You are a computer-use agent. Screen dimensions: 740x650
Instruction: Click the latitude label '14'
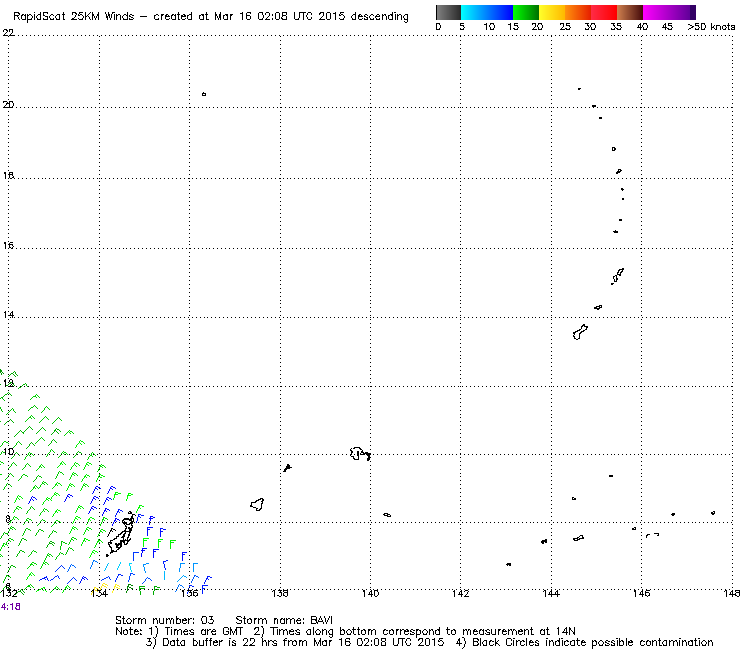8,314
